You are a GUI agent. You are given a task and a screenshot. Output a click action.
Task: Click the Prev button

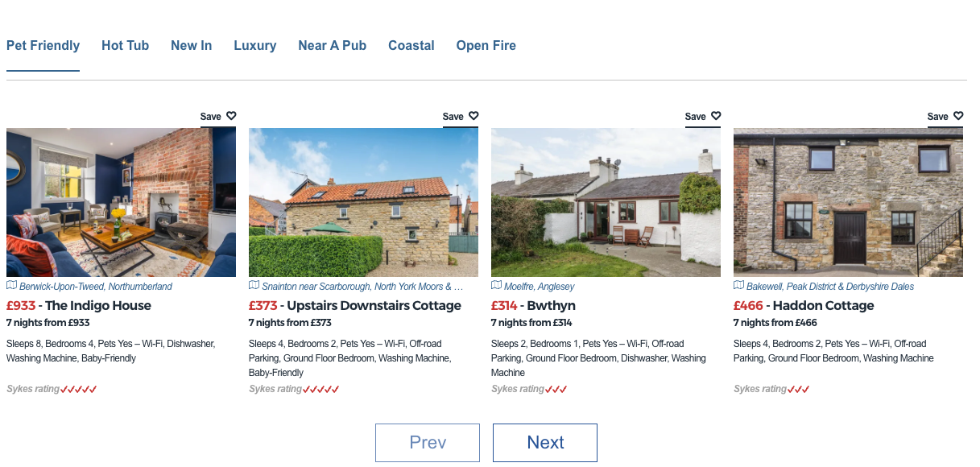click(x=428, y=443)
